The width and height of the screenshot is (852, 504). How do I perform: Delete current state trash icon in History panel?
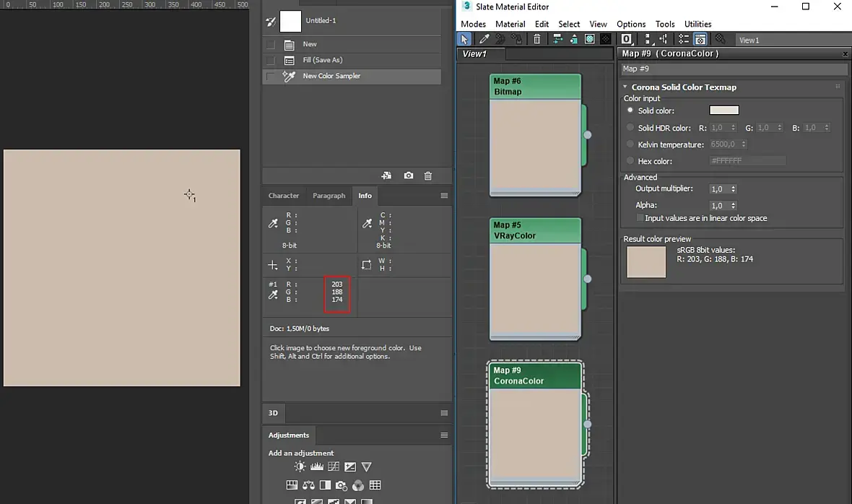pyautogui.click(x=428, y=175)
